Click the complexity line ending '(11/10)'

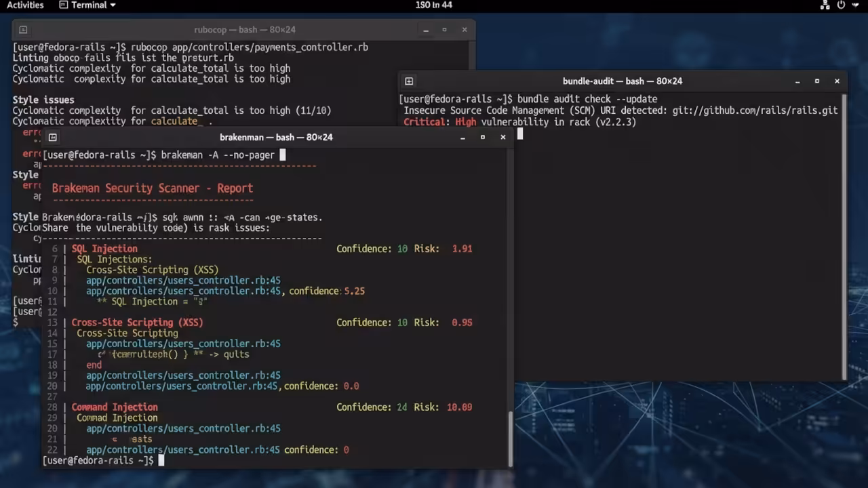[172, 110]
